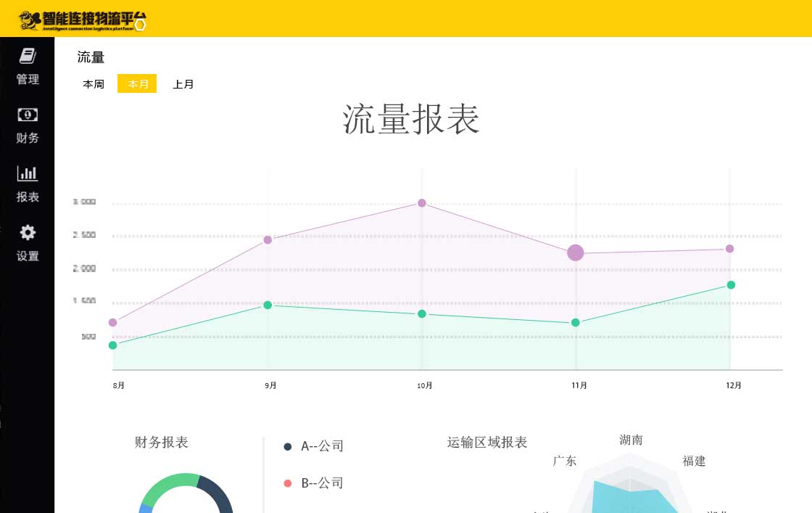Click the green data point at 9月

click(268, 305)
